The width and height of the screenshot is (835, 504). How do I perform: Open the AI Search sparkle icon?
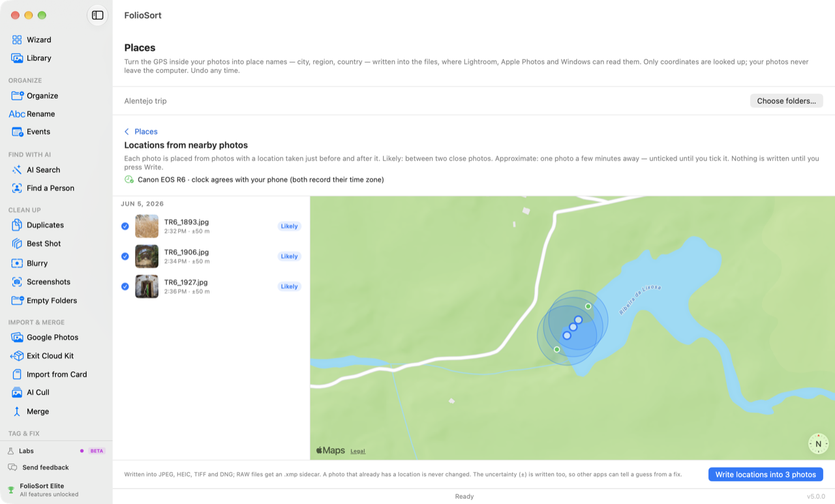17,170
